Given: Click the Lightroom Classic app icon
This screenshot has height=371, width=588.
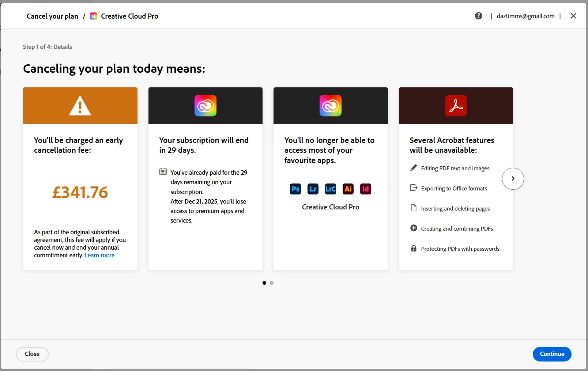Looking at the screenshot, I should [331, 189].
